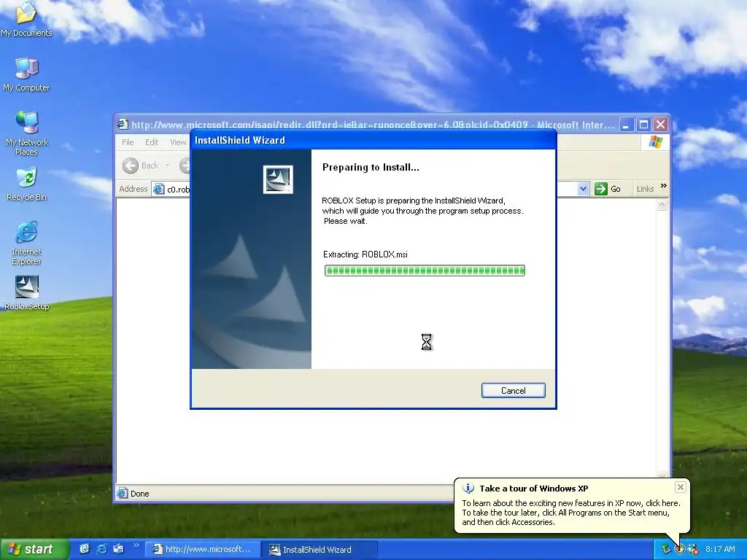Select the My Network Places icon
This screenshot has width=747, height=560.
point(27,133)
